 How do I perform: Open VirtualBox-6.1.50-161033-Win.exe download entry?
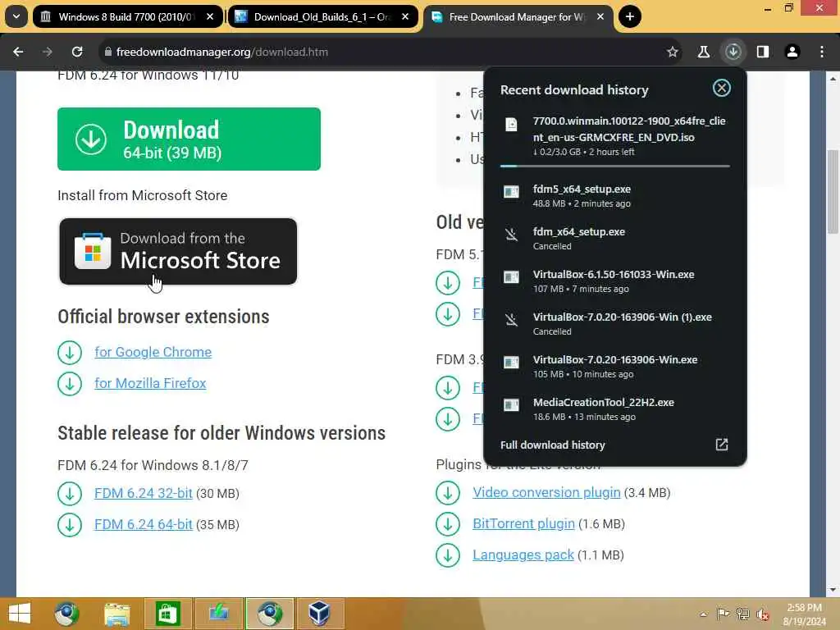[615, 281]
